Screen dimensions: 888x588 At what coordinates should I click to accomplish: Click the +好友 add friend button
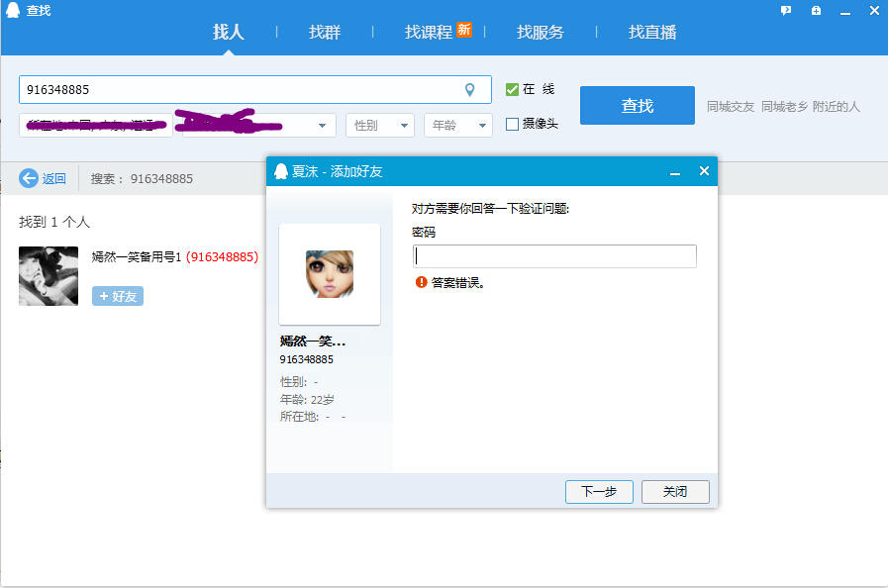(x=118, y=296)
